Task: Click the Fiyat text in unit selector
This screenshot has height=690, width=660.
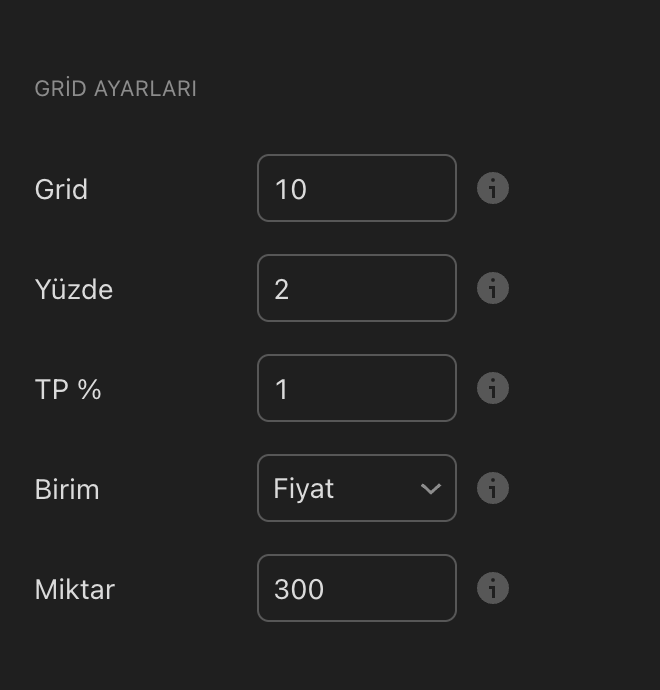Action: click(303, 489)
